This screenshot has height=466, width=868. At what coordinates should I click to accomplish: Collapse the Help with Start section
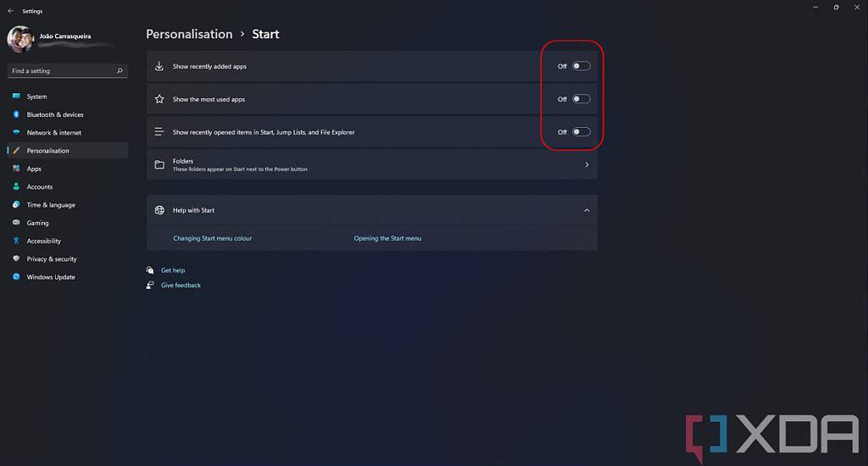click(x=587, y=210)
